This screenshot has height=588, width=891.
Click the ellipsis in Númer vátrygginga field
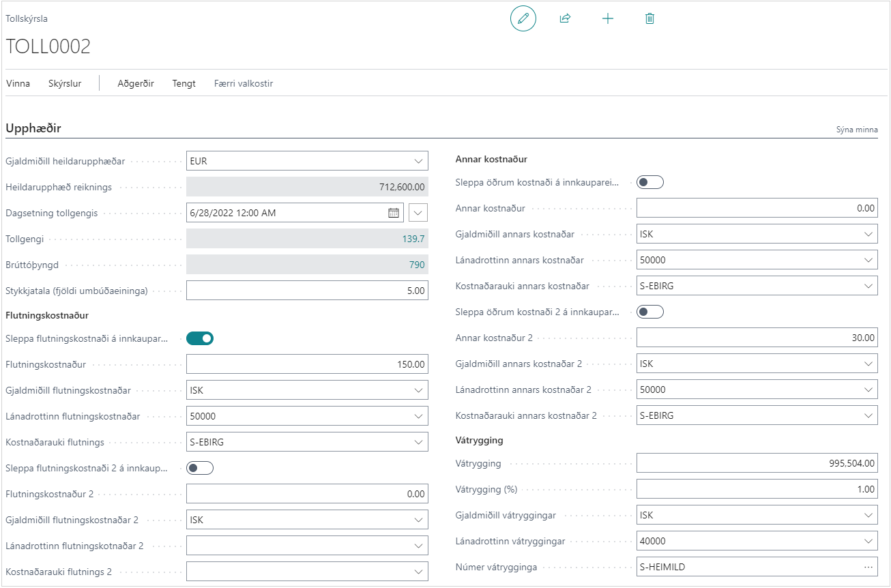pos(868,567)
